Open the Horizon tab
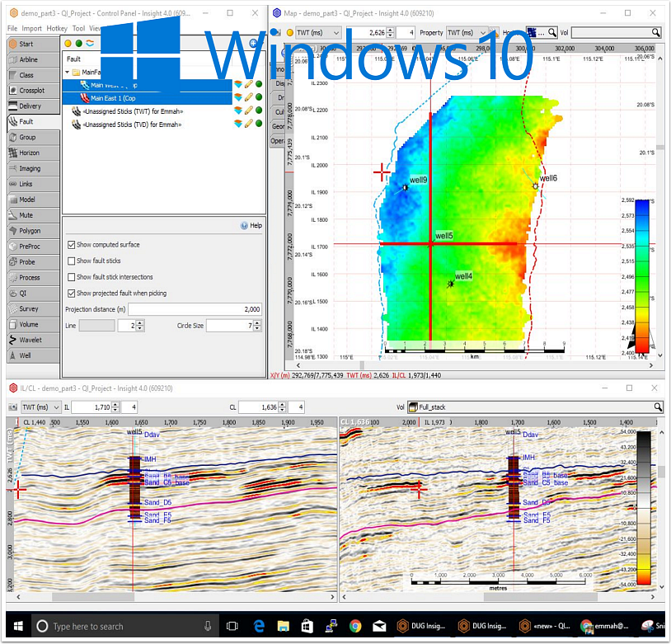Image resolution: width=671 pixels, height=644 pixels. point(33,153)
